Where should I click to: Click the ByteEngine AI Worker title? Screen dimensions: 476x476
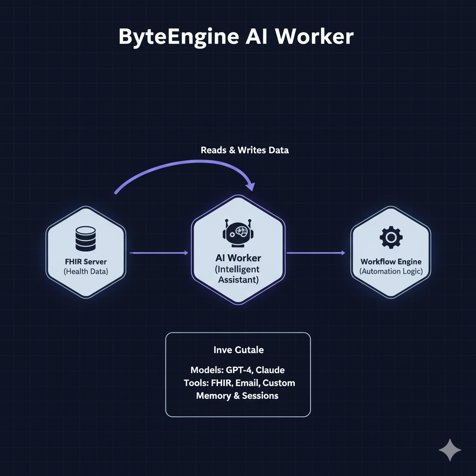(x=237, y=36)
